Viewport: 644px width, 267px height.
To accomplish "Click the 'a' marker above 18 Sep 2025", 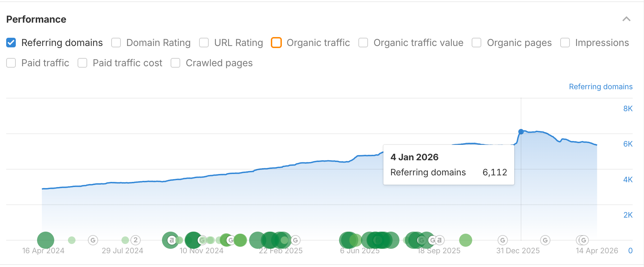I will click(x=439, y=240).
